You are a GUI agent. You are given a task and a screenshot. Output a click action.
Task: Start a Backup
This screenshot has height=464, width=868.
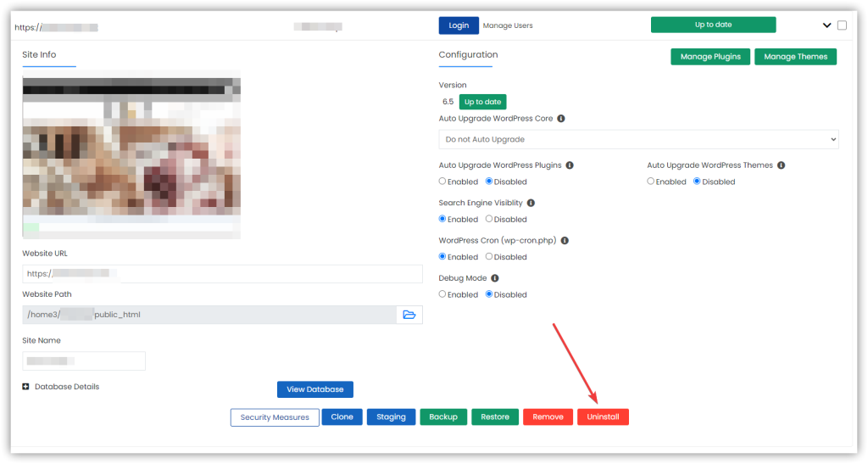[x=443, y=417]
